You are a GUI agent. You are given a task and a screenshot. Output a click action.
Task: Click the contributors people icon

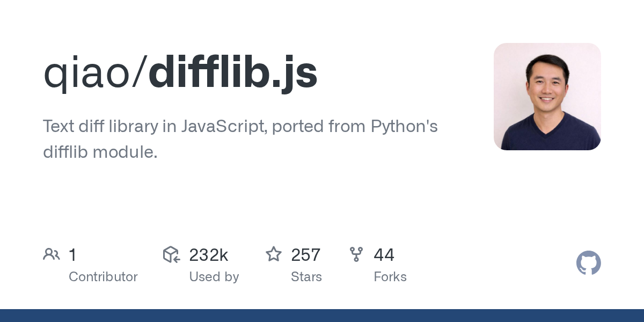(52, 254)
